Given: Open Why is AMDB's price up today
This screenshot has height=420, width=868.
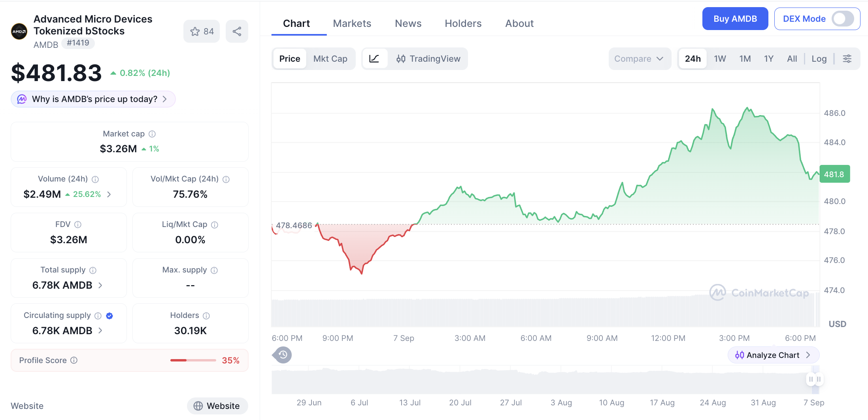Looking at the screenshot, I should tap(93, 99).
